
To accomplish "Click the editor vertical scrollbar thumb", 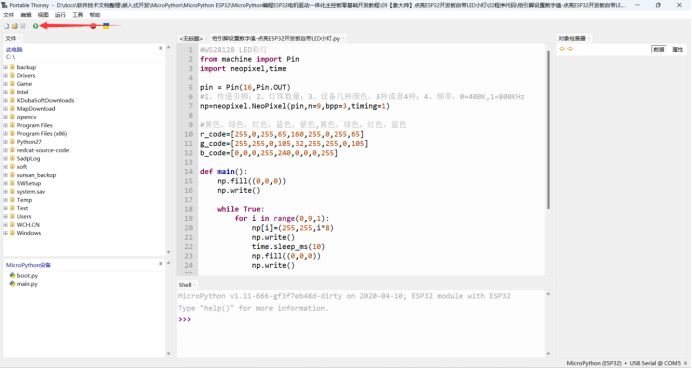I will [549, 130].
